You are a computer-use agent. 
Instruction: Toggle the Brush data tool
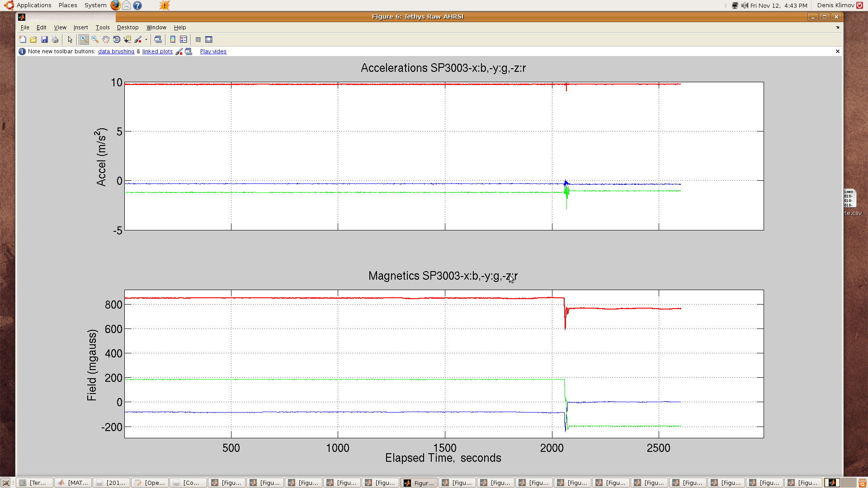138,40
